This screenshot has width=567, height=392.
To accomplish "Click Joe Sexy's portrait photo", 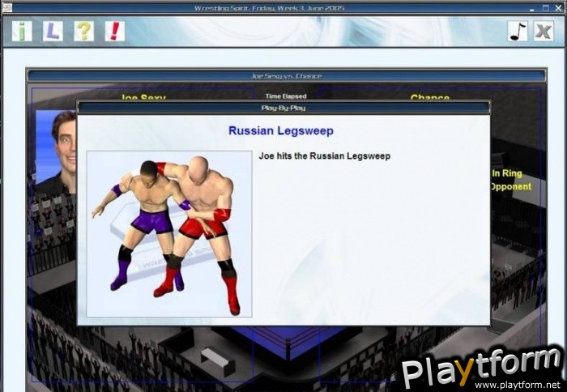I will click(56, 152).
